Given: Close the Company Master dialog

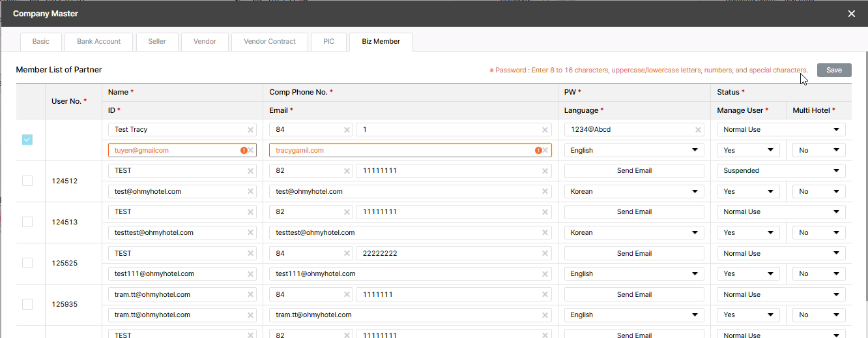Looking at the screenshot, I should [x=851, y=14].
